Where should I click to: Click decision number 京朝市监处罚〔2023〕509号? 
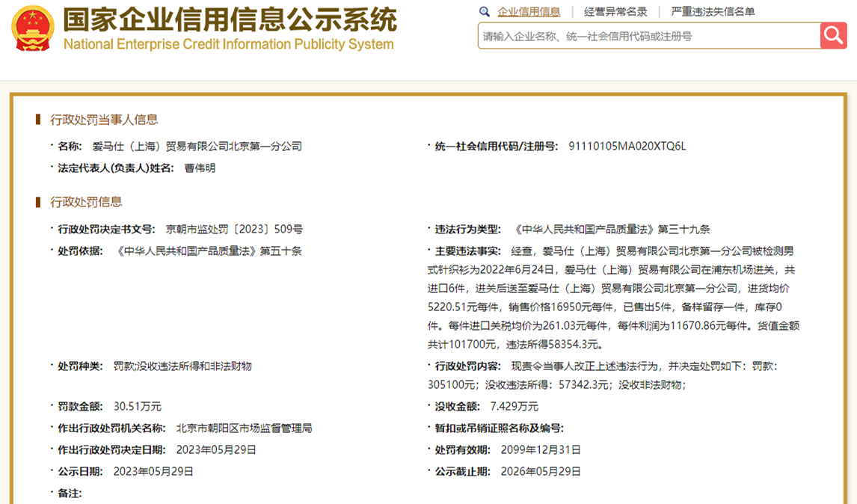[234, 230]
